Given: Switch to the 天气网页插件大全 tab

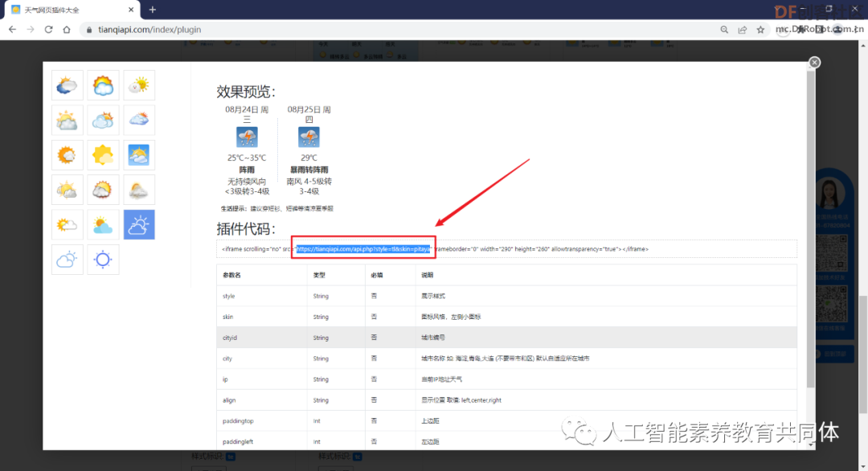Looking at the screenshot, I should click(x=72, y=10).
